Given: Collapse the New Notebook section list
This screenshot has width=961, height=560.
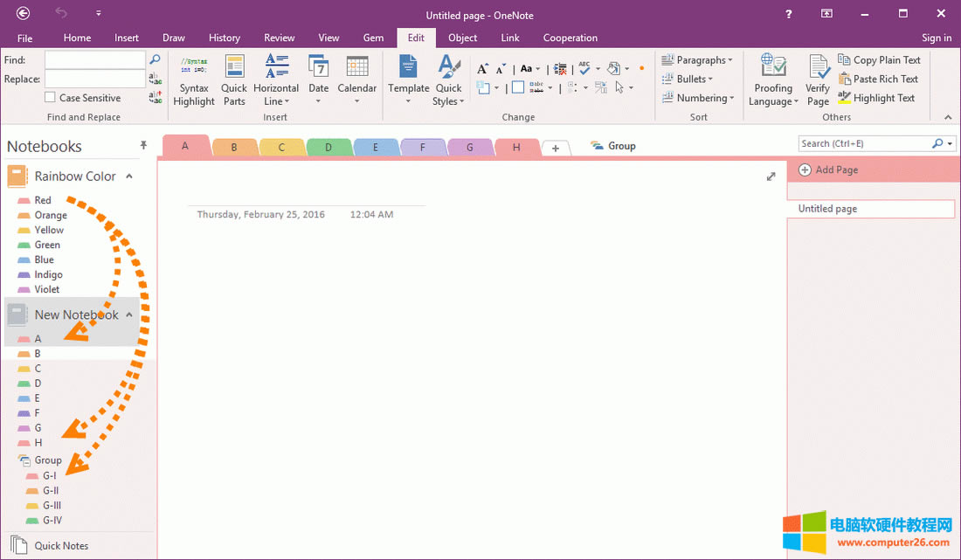Looking at the screenshot, I should point(129,315).
